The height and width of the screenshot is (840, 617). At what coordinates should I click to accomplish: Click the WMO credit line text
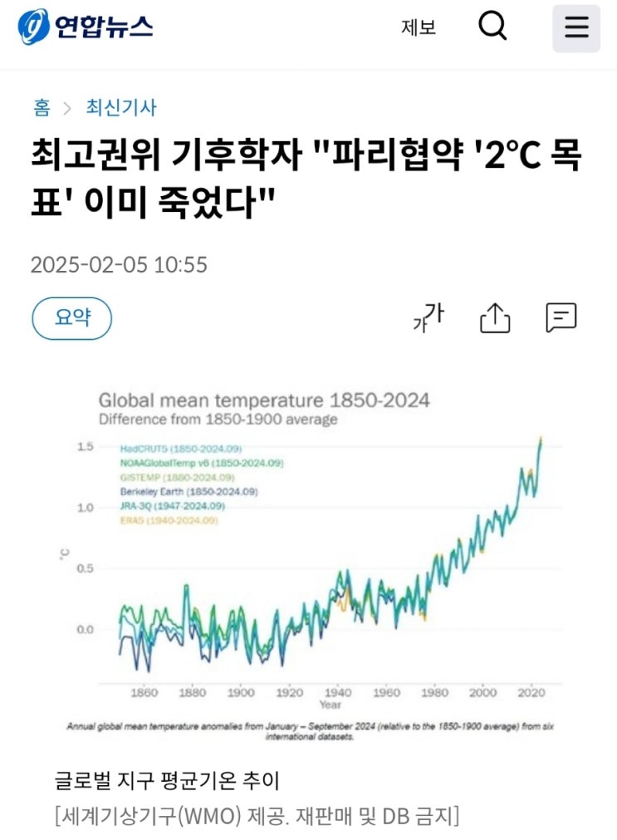coord(257,815)
